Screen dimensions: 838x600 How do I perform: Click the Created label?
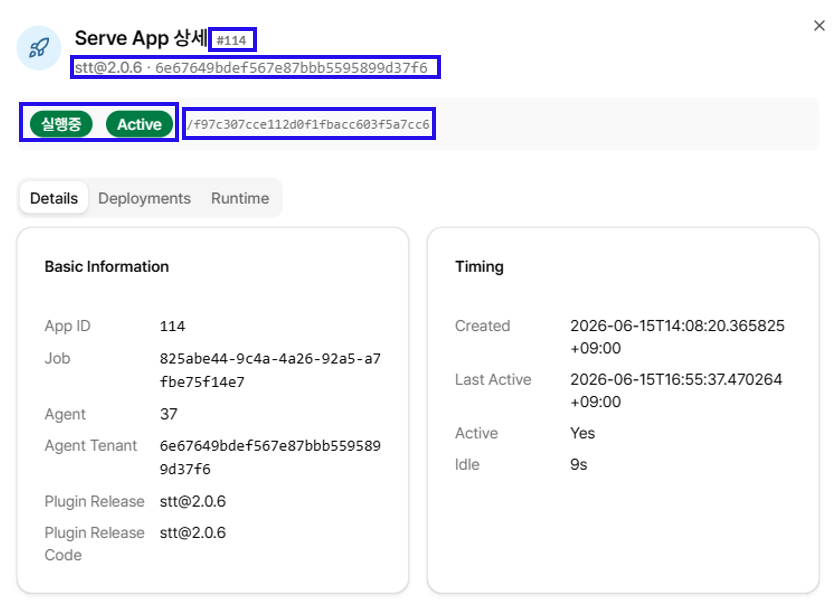483,325
